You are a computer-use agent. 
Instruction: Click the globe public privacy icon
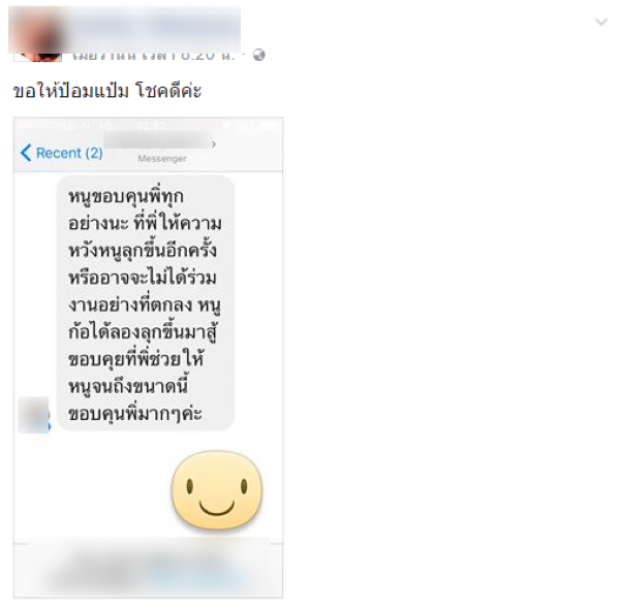[x=259, y=55]
